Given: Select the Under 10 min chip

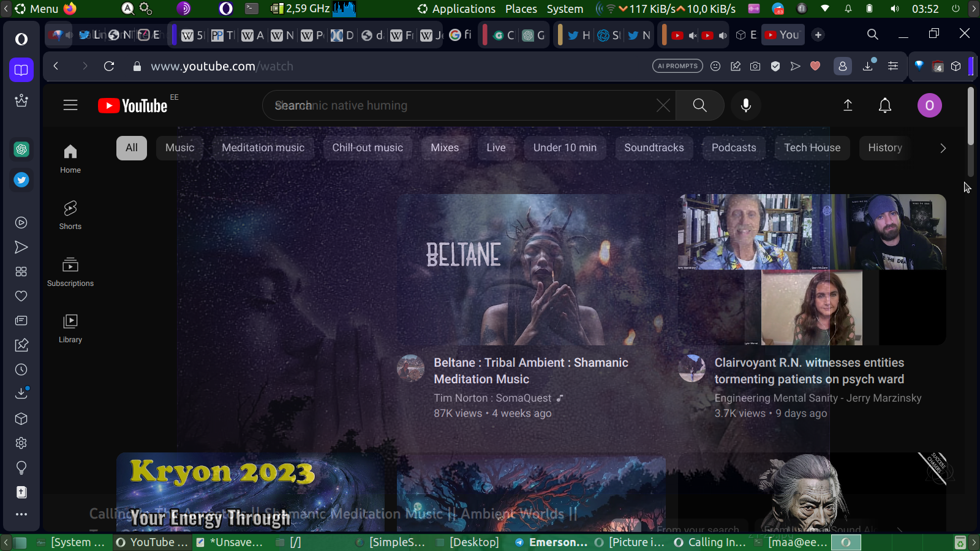Looking at the screenshot, I should coord(565,148).
